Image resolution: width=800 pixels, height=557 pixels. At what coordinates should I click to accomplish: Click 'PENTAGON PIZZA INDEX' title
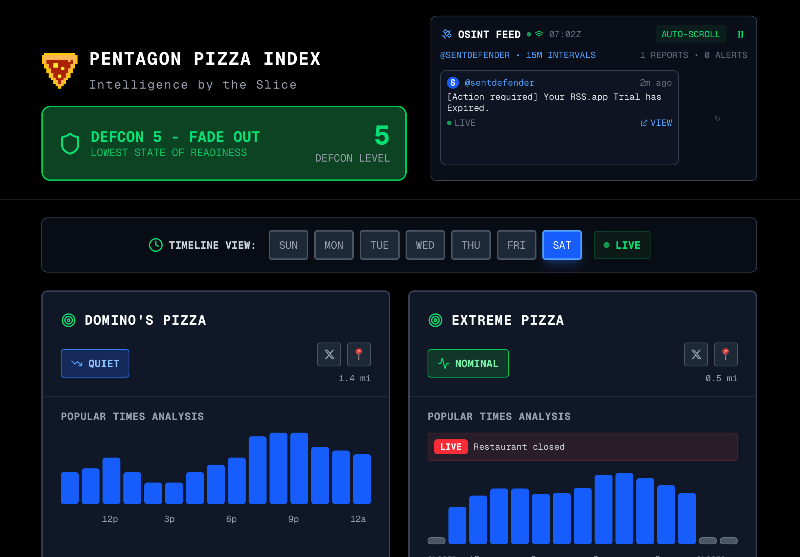[205, 59]
